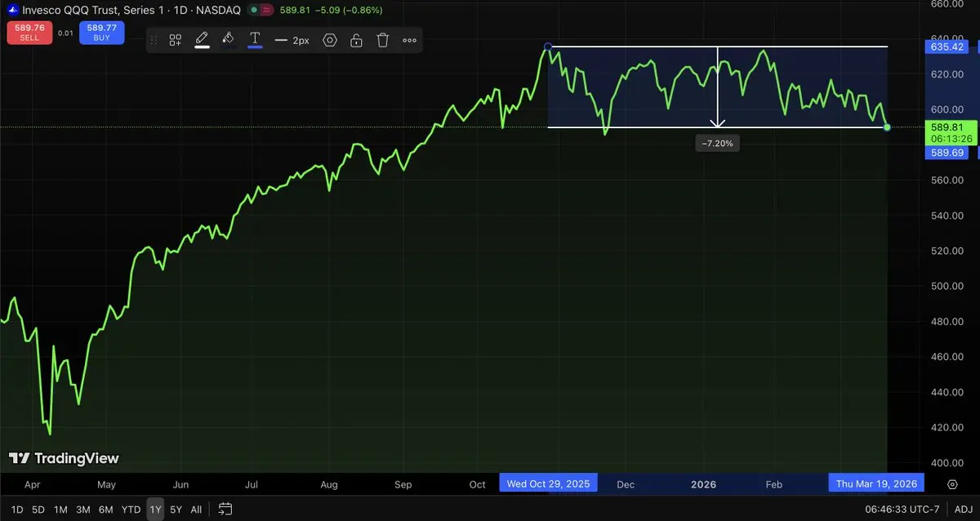Select the 6M time range
Viewport: 980px width, 521px height.
click(x=106, y=510)
